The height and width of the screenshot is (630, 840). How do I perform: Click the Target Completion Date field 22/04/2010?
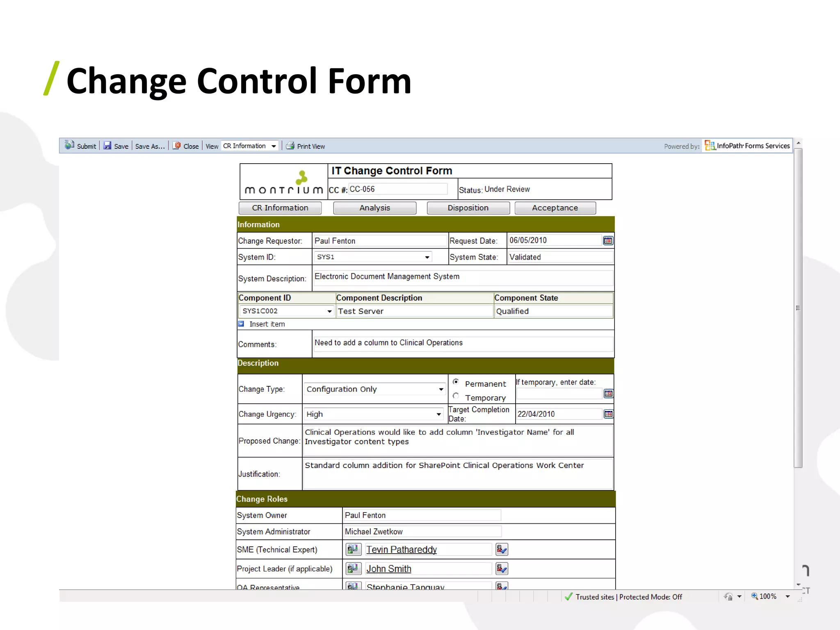[x=559, y=414]
